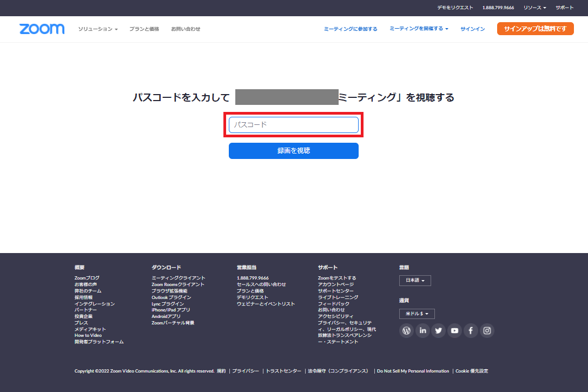This screenshot has width=588, height=392.
Task: Open お問い合わせ in the header navigation
Action: tap(186, 29)
